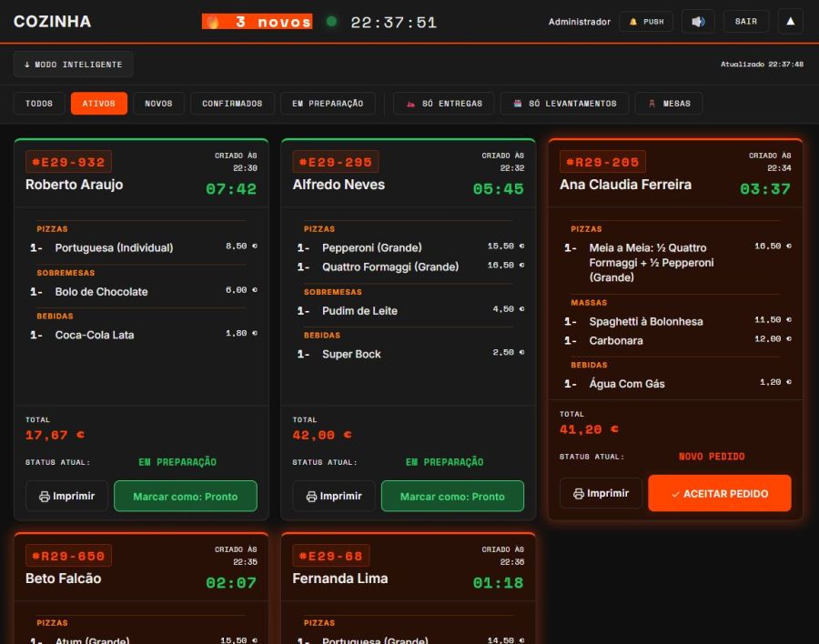Mark Alfredo Neves's order as Pronto
The width and height of the screenshot is (819, 644).
(452, 496)
